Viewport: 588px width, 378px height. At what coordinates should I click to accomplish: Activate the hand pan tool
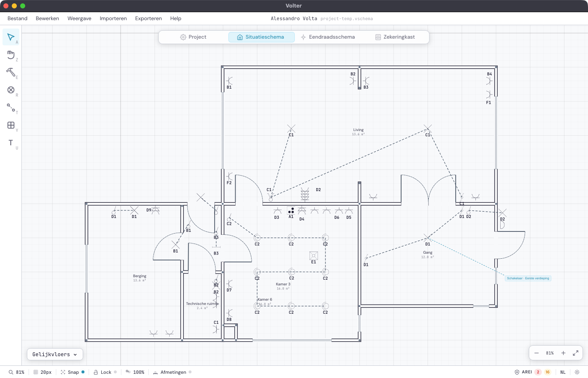coord(11,55)
